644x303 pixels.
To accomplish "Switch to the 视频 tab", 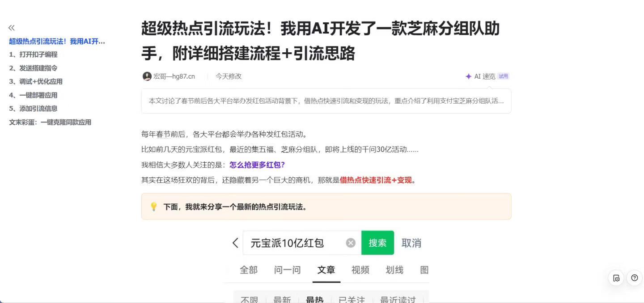I will [360, 270].
